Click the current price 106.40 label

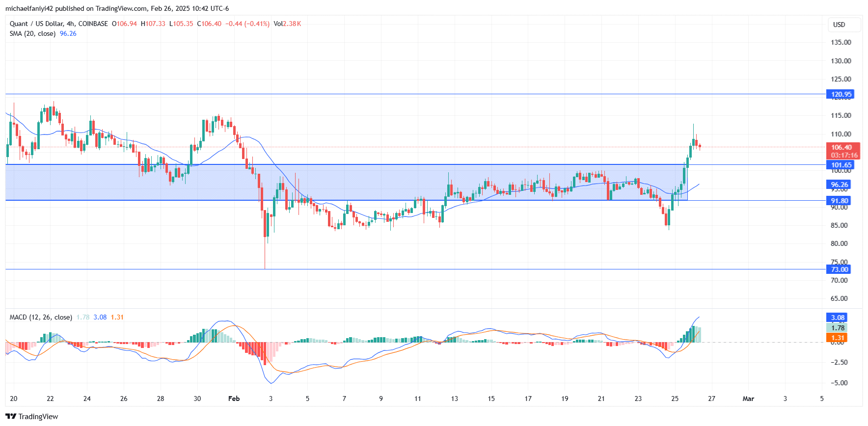pyautogui.click(x=843, y=147)
